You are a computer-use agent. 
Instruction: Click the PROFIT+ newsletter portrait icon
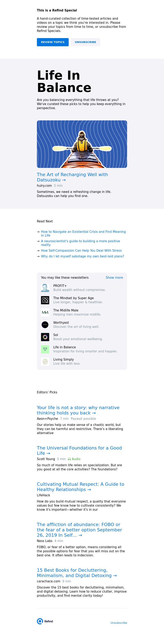[x=45, y=288]
